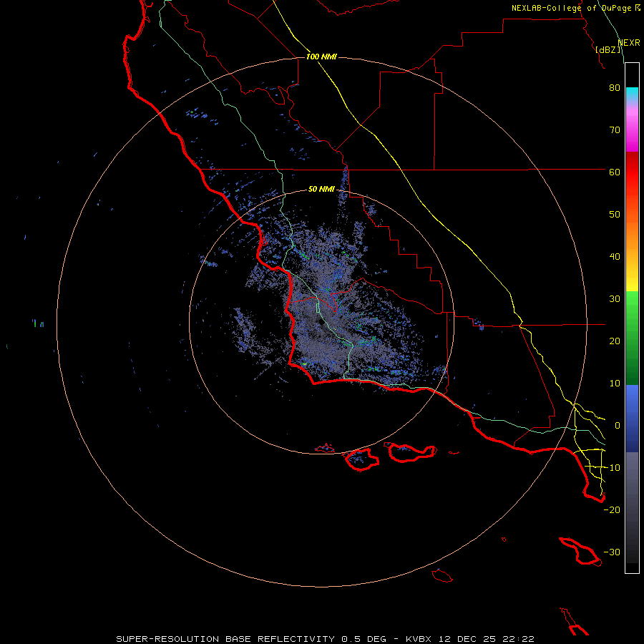Screen dimensions: 644x644
Task: Click the [dBZ] unit label
Action: 608,49
